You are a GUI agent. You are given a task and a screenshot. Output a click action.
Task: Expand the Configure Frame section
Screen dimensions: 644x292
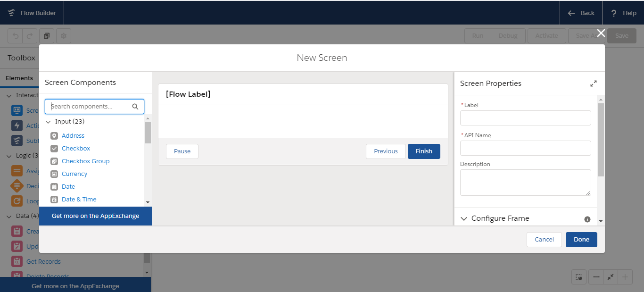(463, 218)
